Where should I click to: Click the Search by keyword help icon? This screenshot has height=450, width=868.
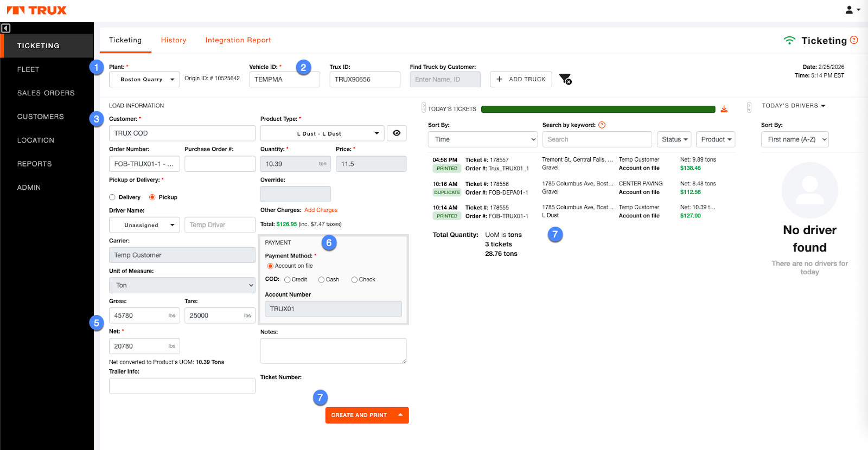tap(602, 125)
